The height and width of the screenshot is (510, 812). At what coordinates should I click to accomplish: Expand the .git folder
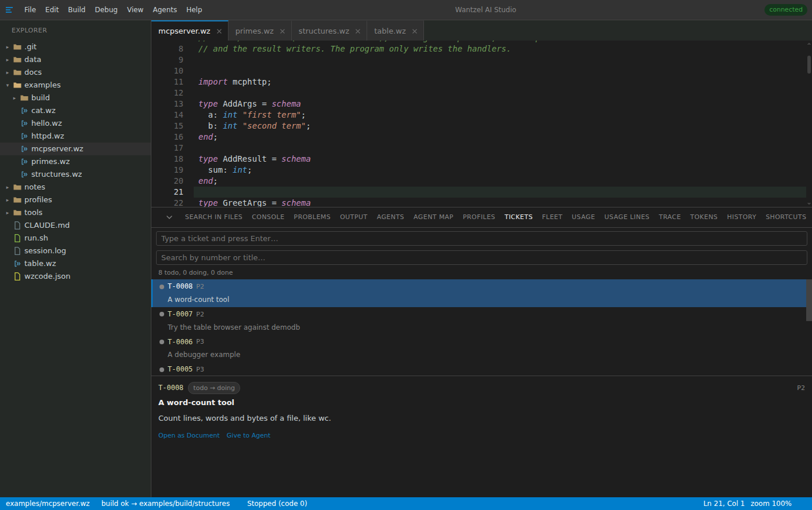click(x=8, y=48)
